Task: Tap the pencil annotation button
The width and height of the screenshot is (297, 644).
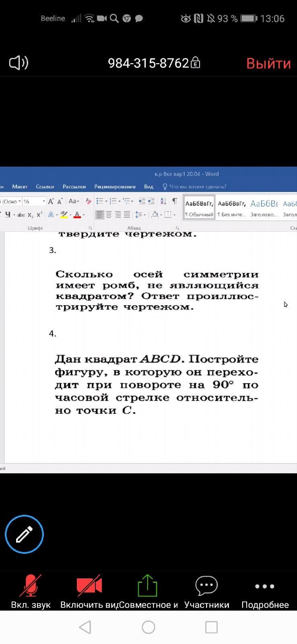Action: click(24, 534)
